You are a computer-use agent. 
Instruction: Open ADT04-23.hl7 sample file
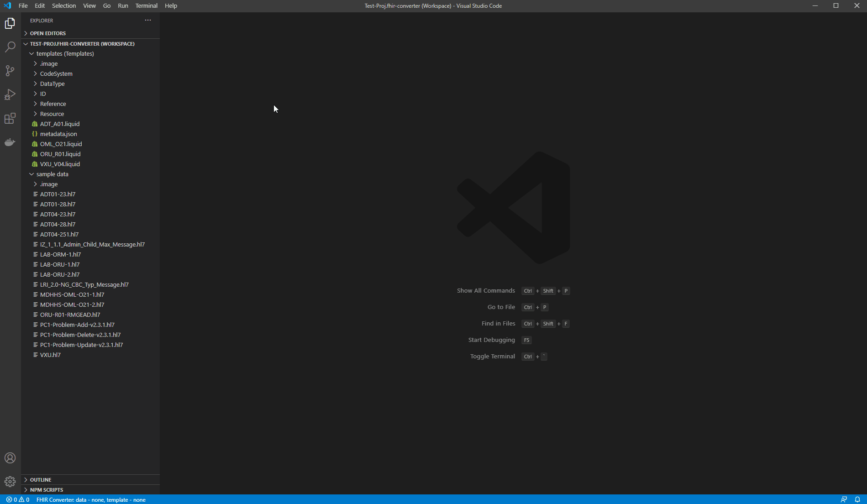pos(90,214)
